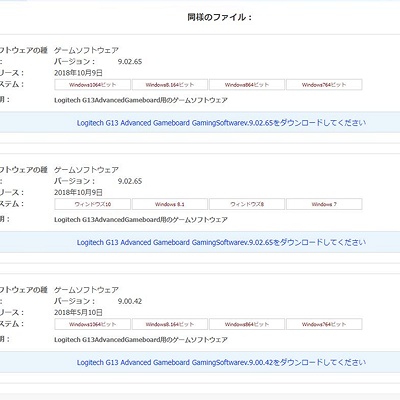This screenshot has width=400, height=400.
Task: Pick Windows7 64ビット in the 9.02.65 entry
Action: [324, 85]
